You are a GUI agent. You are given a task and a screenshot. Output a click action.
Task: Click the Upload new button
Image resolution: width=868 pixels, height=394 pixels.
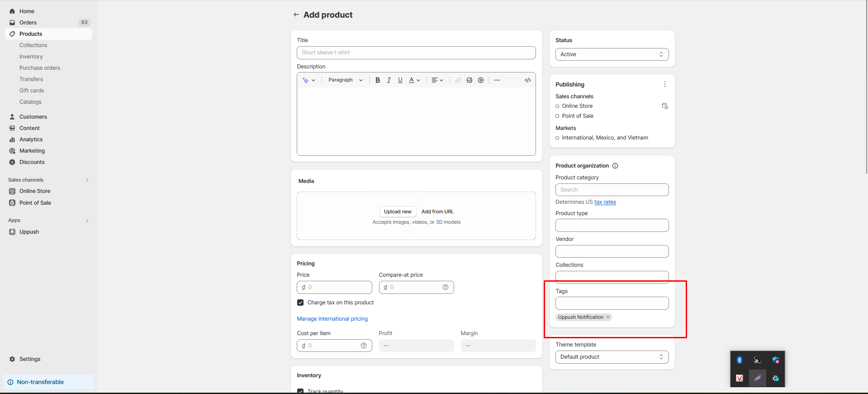click(x=398, y=211)
